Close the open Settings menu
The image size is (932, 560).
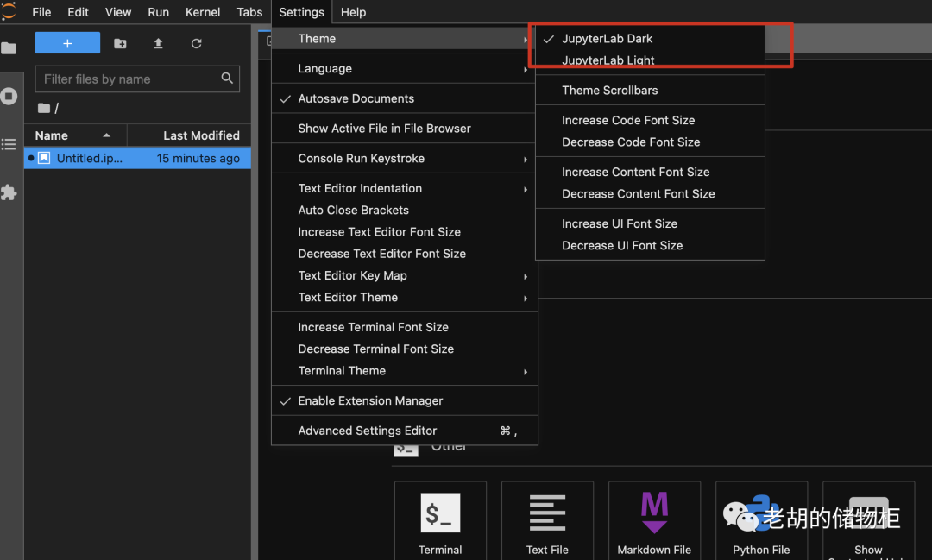tap(301, 12)
